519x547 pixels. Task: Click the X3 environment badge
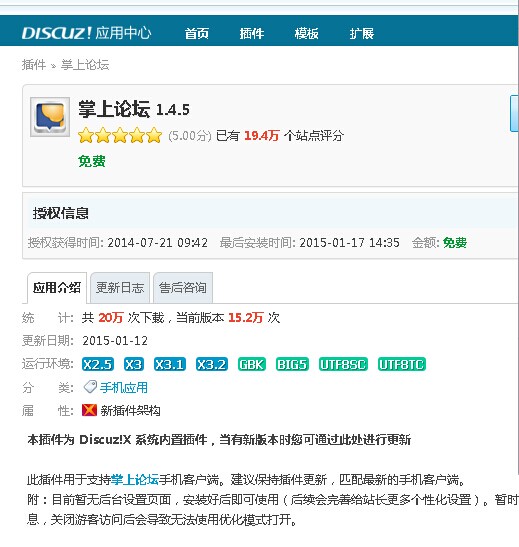pyautogui.click(x=134, y=364)
